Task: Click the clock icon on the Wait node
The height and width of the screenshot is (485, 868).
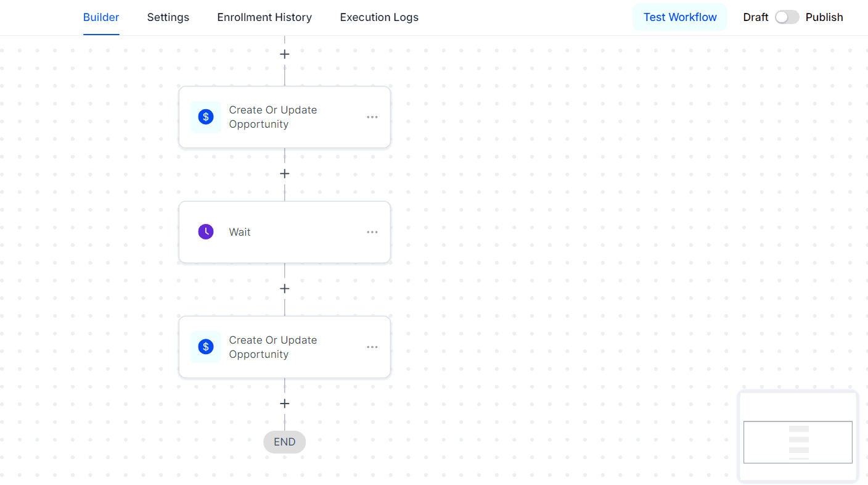Action: pos(206,231)
